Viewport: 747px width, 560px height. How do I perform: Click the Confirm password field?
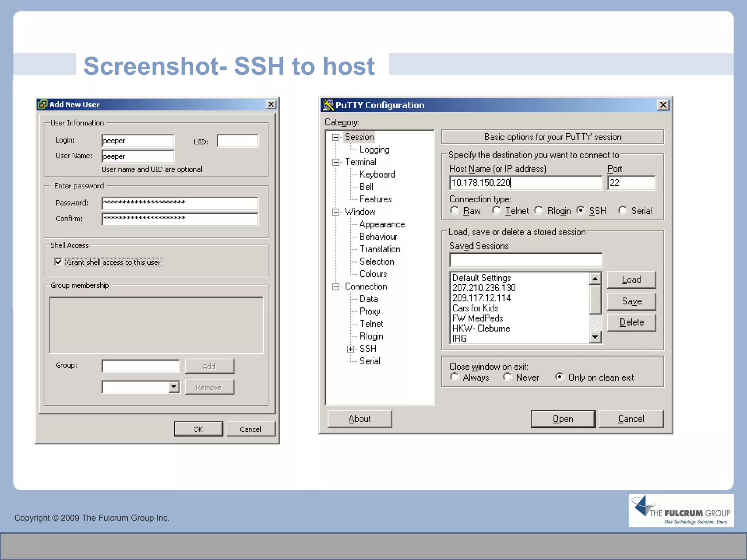click(x=180, y=219)
